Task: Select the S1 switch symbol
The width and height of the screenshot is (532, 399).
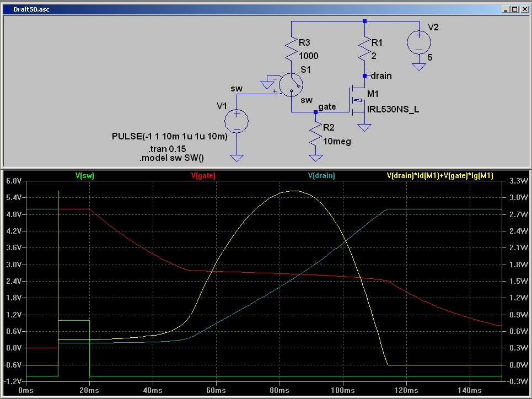Action: (x=291, y=85)
